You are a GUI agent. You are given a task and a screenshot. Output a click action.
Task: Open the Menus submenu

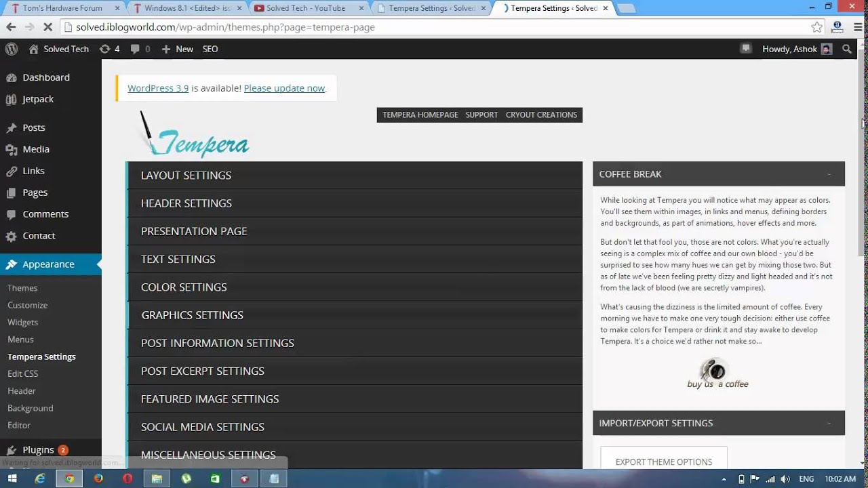(20, 339)
